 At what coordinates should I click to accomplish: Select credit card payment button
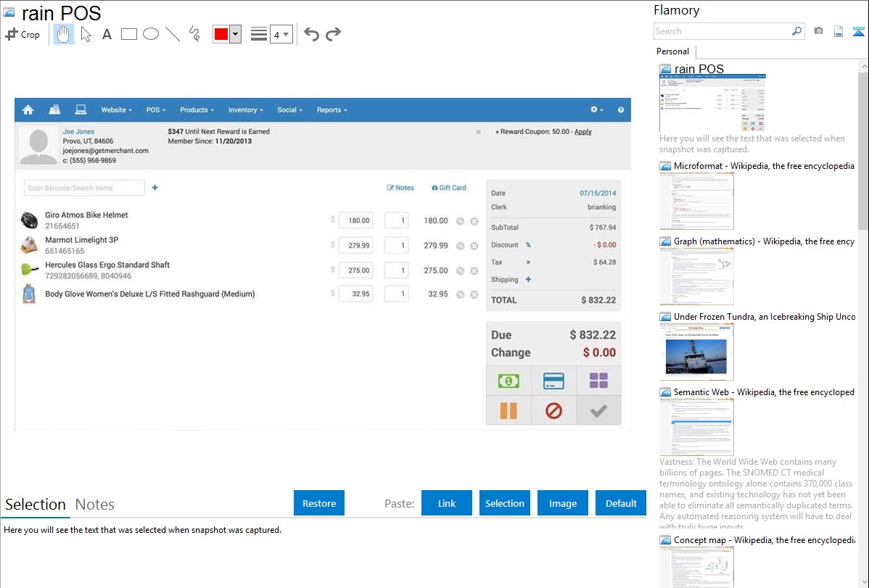click(x=553, y=381)
